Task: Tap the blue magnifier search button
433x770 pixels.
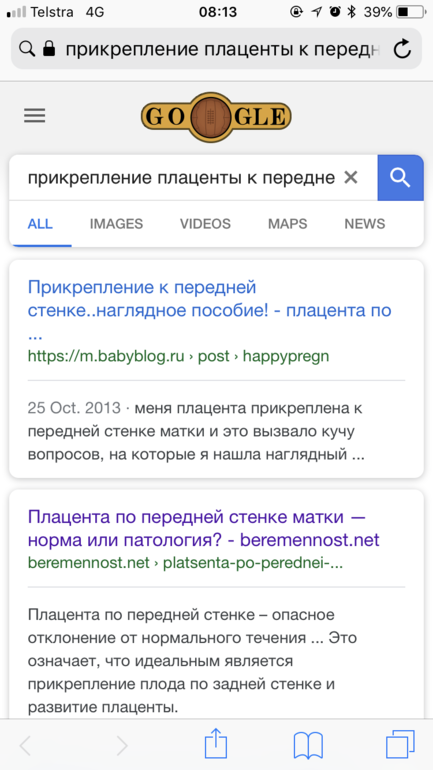Action: pos(400,178)
